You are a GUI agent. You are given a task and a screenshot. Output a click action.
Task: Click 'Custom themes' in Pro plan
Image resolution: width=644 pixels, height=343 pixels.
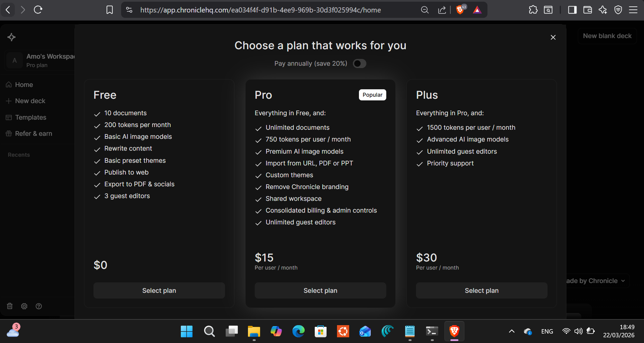click(289, 175)
